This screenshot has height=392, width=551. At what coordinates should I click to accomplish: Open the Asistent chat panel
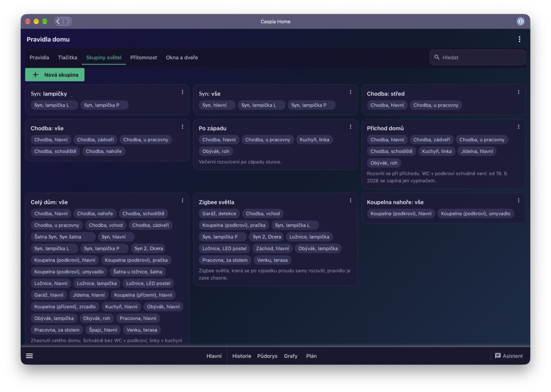[x=509, y=356]
